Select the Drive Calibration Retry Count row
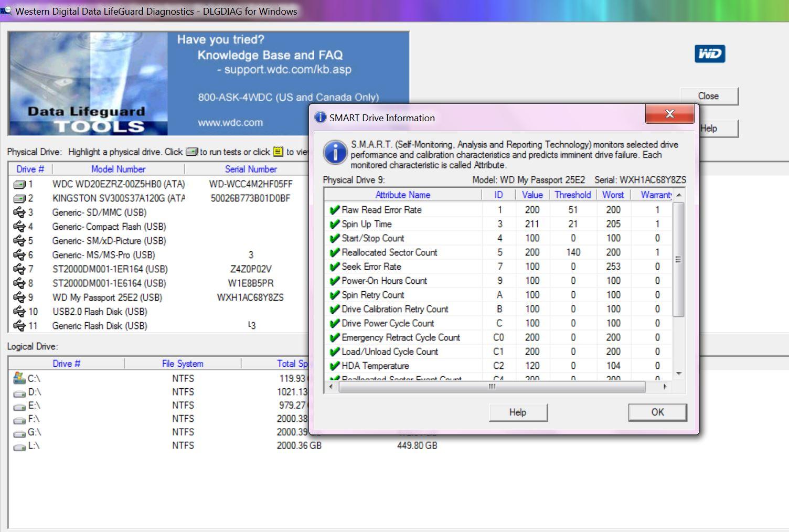Viewport: 789px width, 532px height. [x=498, y=309]
